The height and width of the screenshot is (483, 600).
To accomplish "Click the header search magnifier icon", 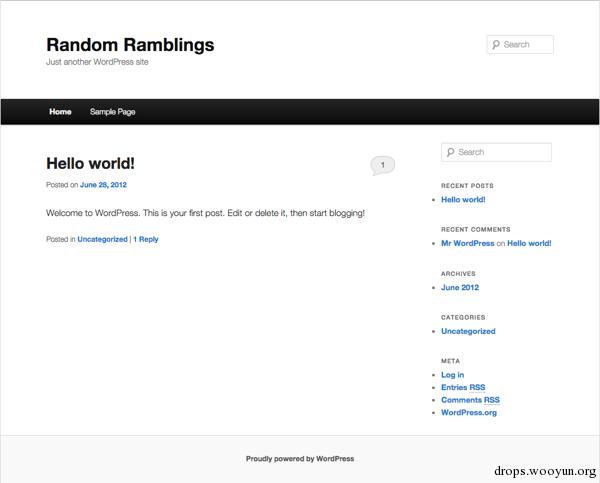I will [x=496, y=45].
